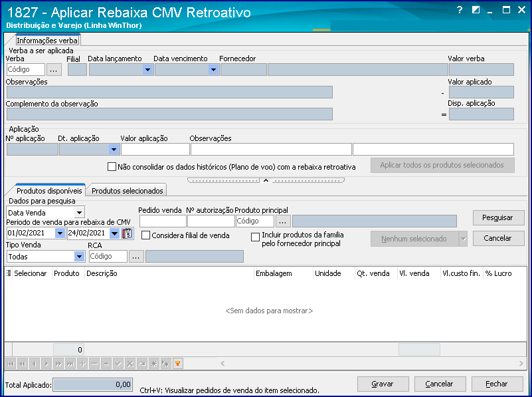Click the Fechar button
The image size is (532, 397).
[497, 384]
